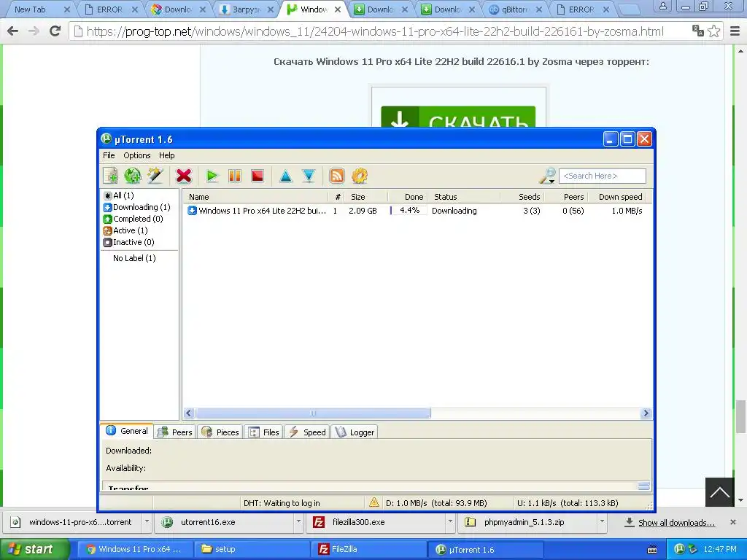747x560 pixels.
Task: Move torrent down the queue arrow
Action: 309,176
